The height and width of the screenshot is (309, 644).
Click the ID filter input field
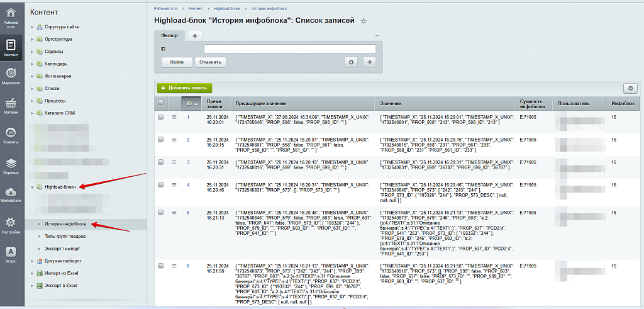(289, 48)
